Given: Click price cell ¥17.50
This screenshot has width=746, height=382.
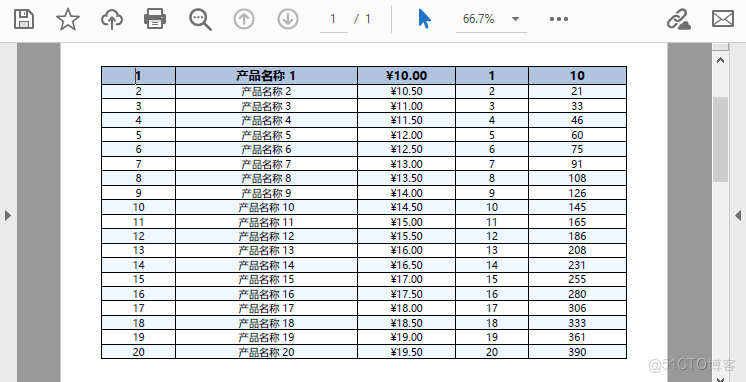Looking at the screenshot, I should (x=406, y=294).
